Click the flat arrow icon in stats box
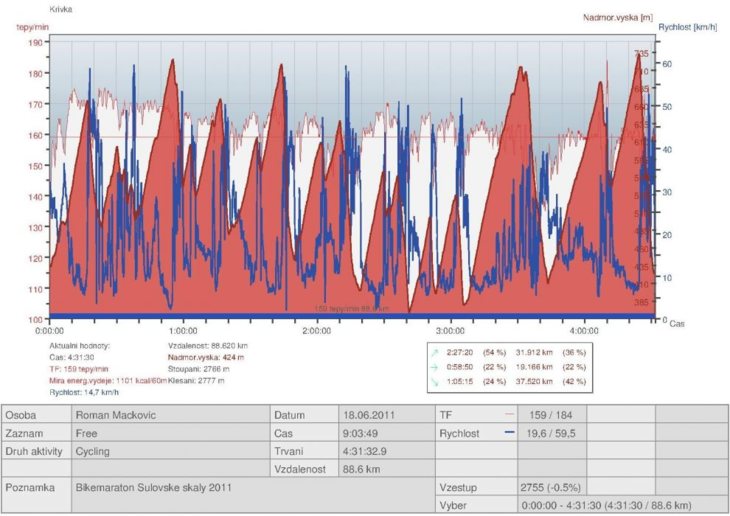Image resolution: width=730 pixels, height=516 pixels. tap(434, 365)
